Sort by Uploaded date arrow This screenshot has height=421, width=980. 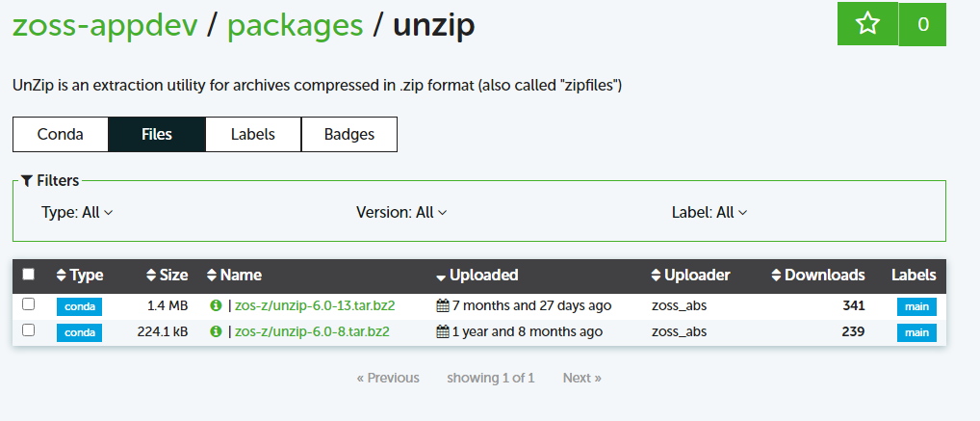point(441,276)
